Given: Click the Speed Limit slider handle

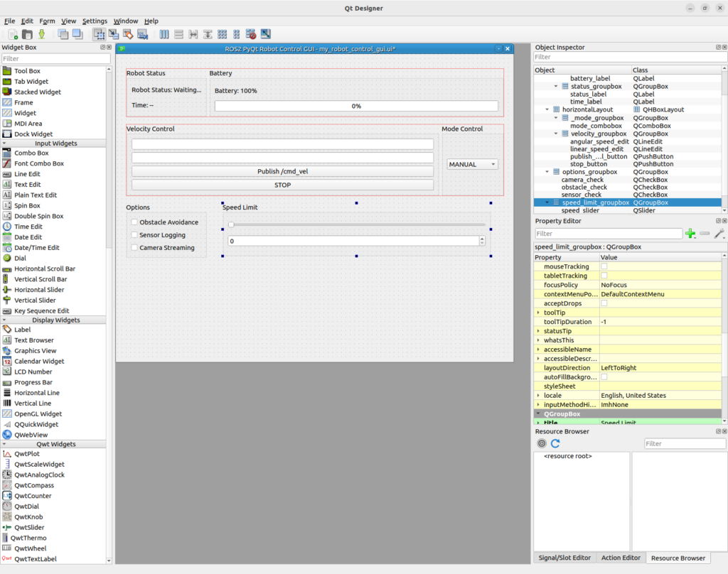Looking at the screenshot, I should [x=231, y=224].
